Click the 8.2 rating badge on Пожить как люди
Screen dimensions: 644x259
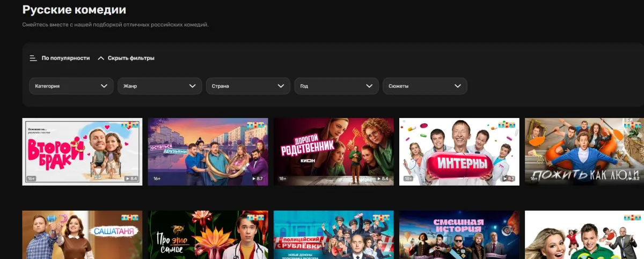tap(634, 179)
